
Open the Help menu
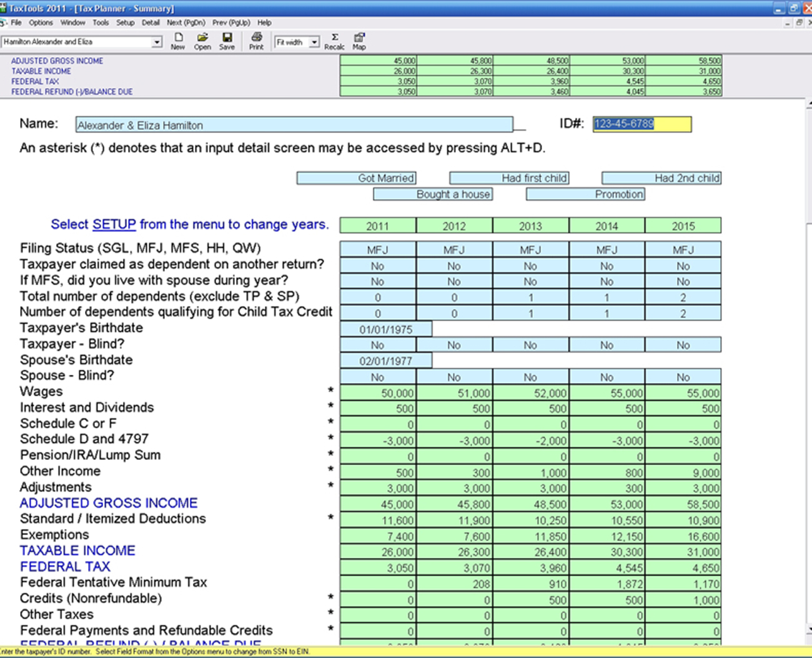(x=264, y=22)
